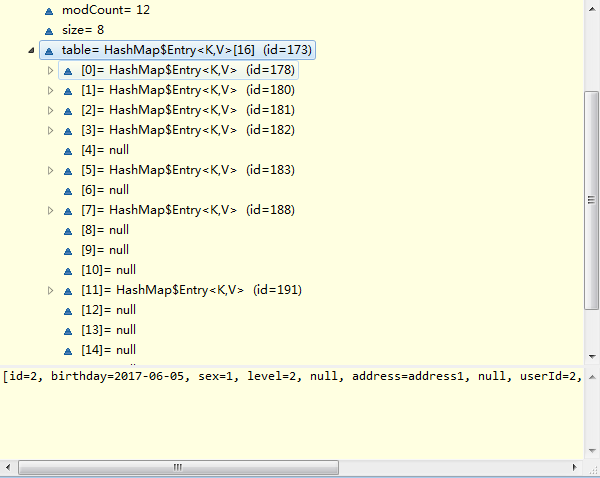
Task: Select the [11]= HashMap$Entry (id=191) row
Action: click(191, 290)
